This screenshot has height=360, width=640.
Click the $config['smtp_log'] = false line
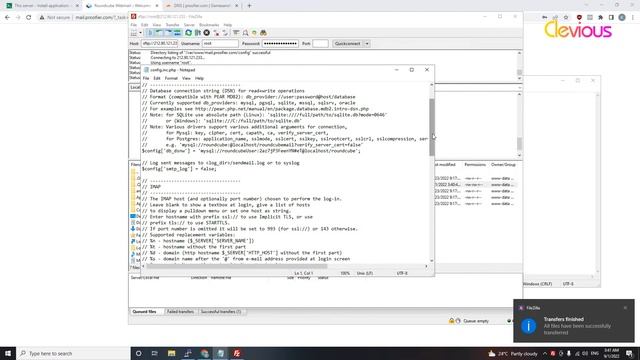179,169
